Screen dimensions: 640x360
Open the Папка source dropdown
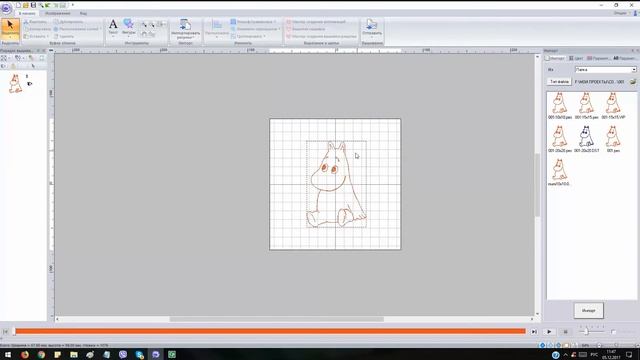click(606, 70)
